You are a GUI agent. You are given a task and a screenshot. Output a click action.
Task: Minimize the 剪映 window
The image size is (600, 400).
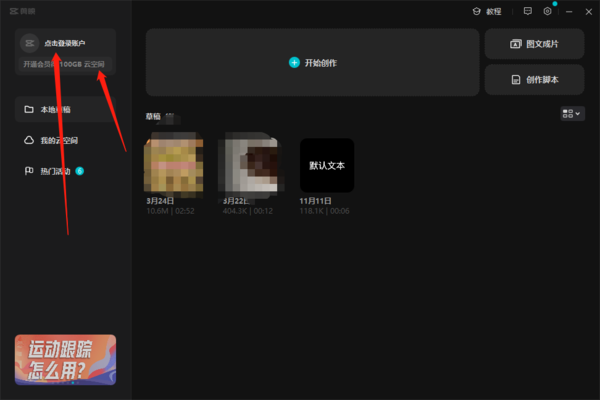(x=569, y=12)
